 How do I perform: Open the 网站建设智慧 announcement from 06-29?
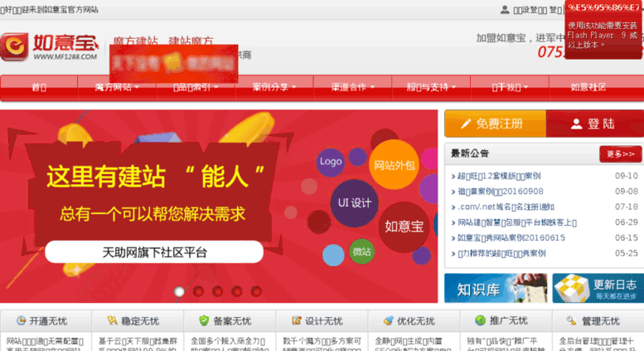pyautogui.click(x=517, y=222)
